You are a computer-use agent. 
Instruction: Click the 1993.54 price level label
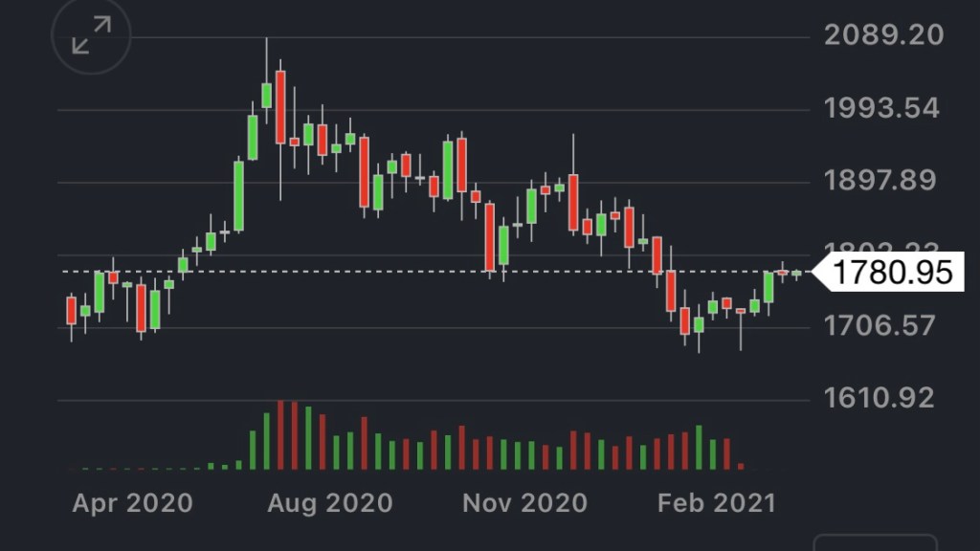tap(881, 108)
